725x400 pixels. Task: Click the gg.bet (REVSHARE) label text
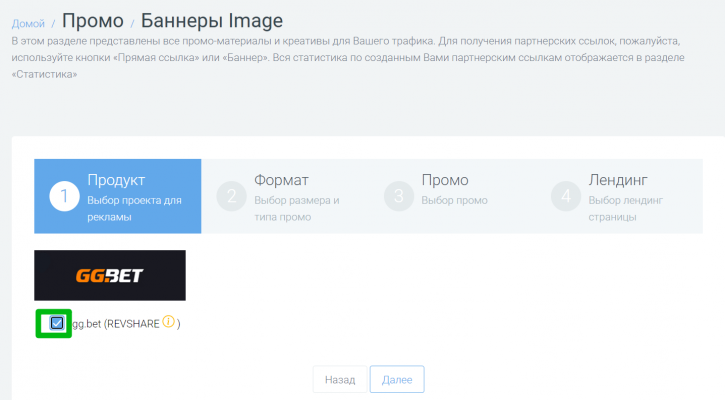point(126,324)
